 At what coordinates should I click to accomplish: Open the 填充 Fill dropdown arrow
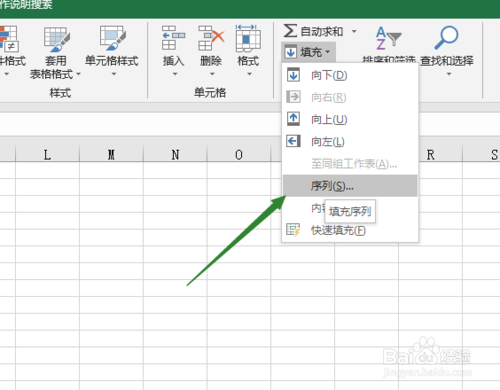click(x=327, y=52)
